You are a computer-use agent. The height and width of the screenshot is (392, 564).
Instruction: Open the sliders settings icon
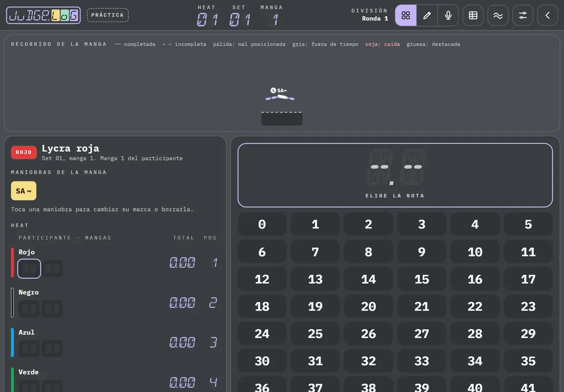click(x=522, y=15)
